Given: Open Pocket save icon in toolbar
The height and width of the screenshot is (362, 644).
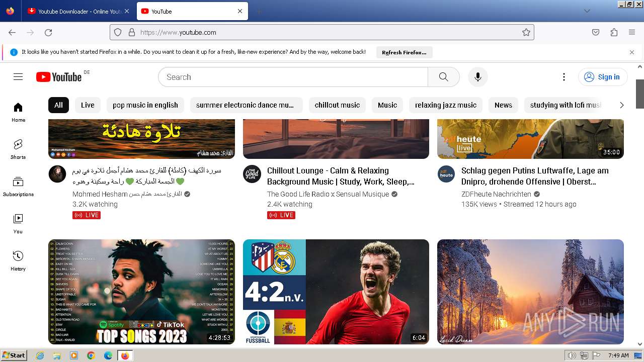Looking at the screenshot, I should point(596,32).
